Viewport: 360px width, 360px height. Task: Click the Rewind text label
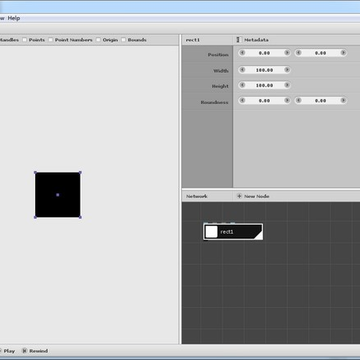[x=38, y=351]
